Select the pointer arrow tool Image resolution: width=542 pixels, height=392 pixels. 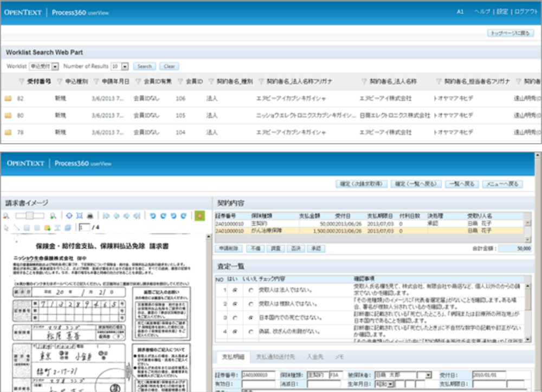tap(6, 227)
